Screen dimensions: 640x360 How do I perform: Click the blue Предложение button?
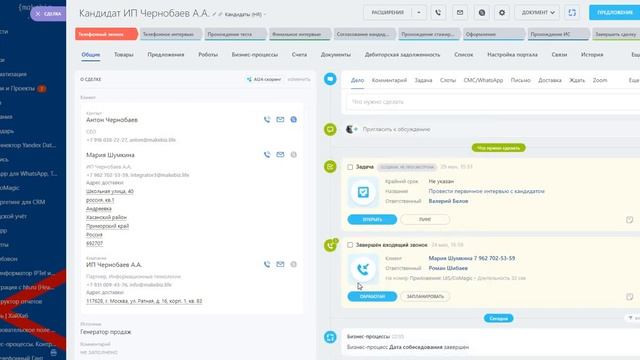pyautogui.click(x=615, y=13)
